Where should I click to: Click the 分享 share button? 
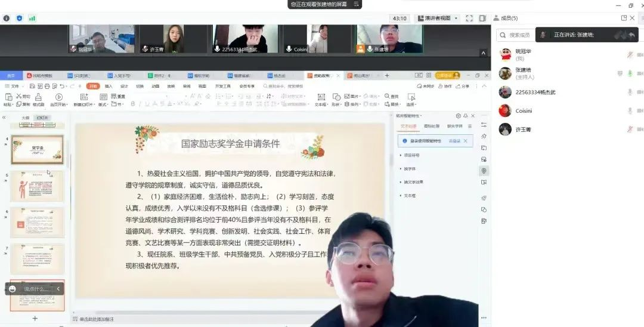coord(463,86)
